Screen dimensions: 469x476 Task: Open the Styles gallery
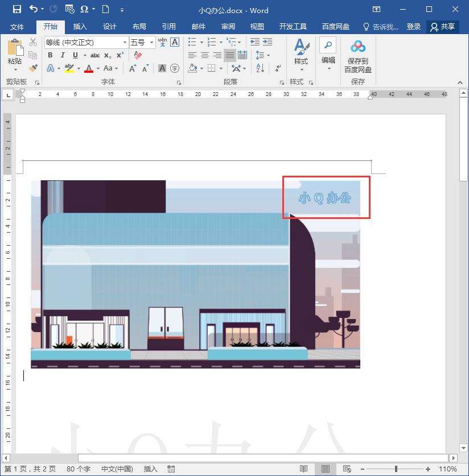coord(301,55)
